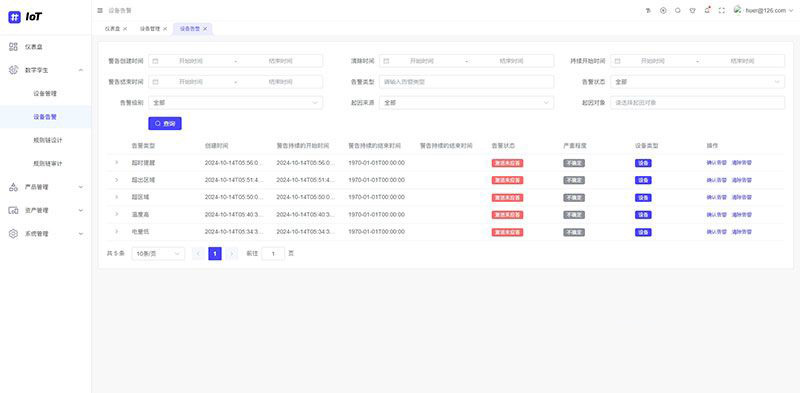Viewport: 800px width, 393px height.
Task: Switch to the 设备管理 tab
Action: [x=150, y=29]
